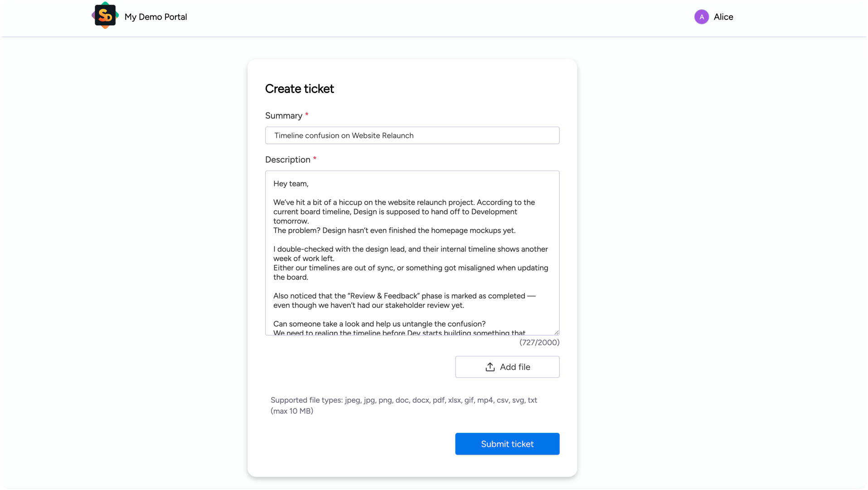Open the user menu by clicking Alice's name

[x=723, y=17]
